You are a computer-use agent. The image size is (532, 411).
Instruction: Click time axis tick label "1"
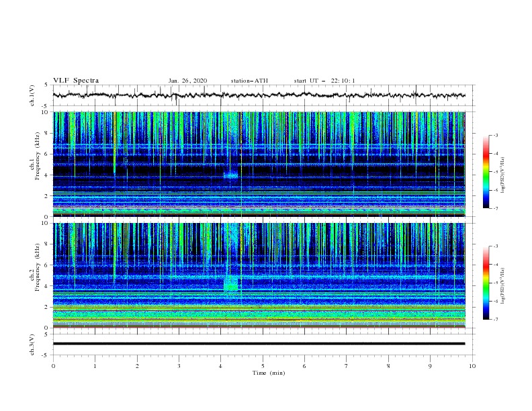95,366
